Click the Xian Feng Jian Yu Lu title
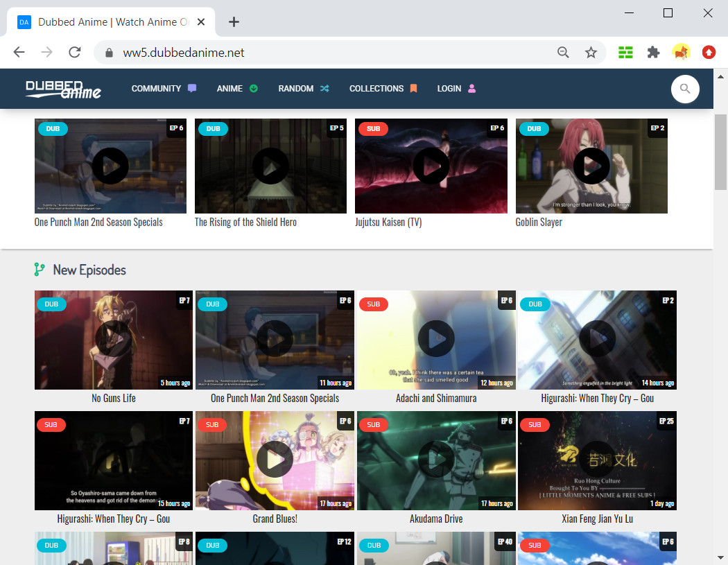 (597, 519)
